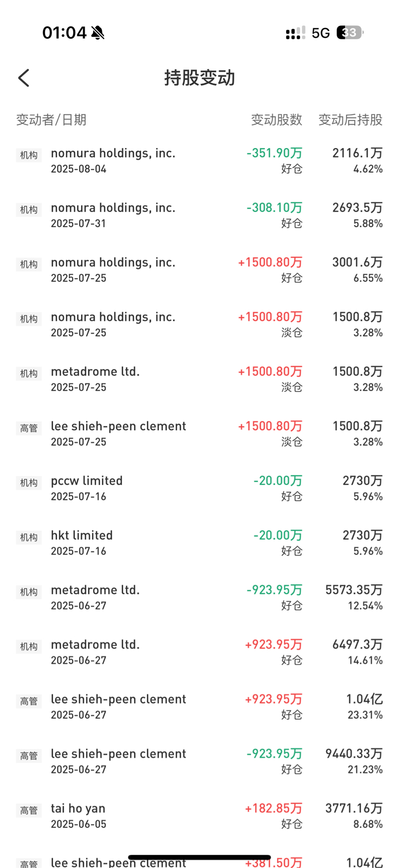Sort by 变动后持股 column header
Viewport: 399px width, 868px height.
pos(350,120)
